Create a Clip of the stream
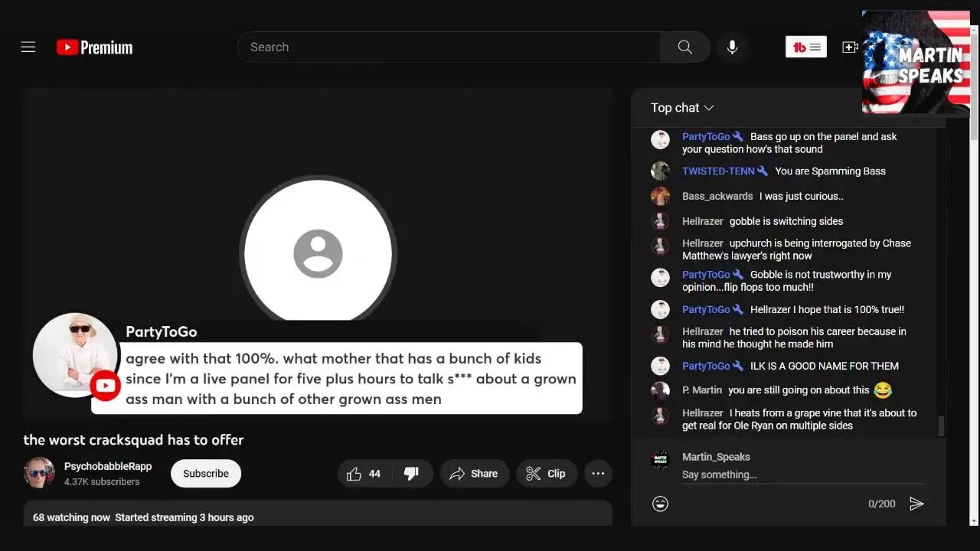This screenshot has width=980, height=551. (x=546, y=474)
